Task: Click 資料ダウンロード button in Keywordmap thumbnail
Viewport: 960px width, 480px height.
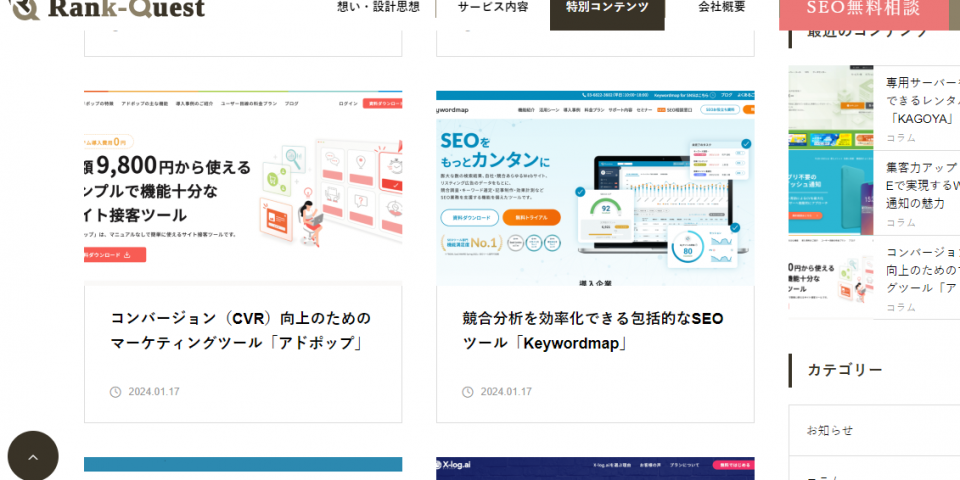Action: (x=470, y=217)
